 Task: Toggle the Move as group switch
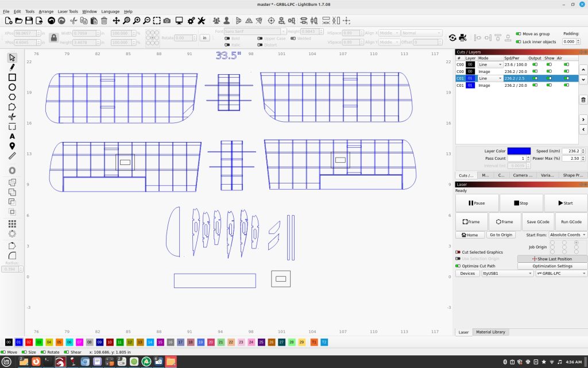[x=519, y=34]
